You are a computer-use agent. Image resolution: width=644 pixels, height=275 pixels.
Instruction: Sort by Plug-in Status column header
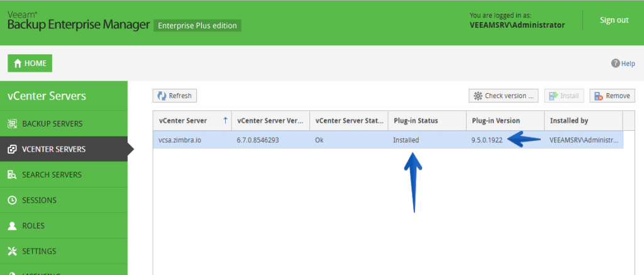tap(427, 121)
